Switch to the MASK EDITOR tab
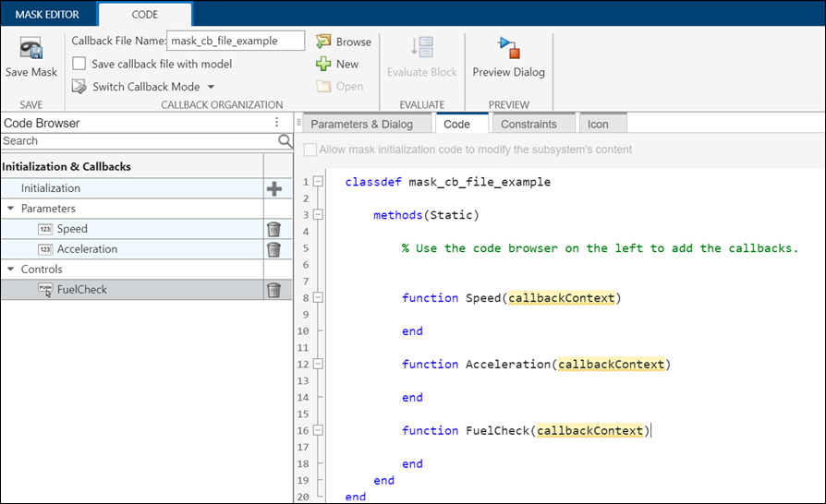Viewport: 826px width, 504px height. pos(46,15)
